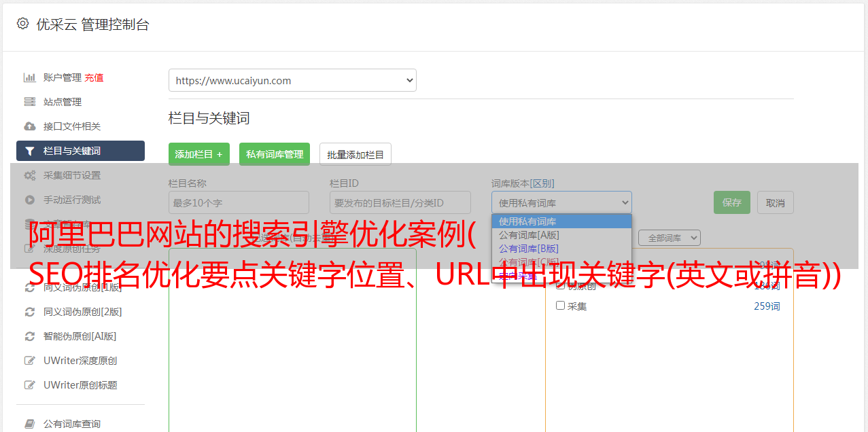Tick the 采集 checkbox

click(x=561, y=306)
